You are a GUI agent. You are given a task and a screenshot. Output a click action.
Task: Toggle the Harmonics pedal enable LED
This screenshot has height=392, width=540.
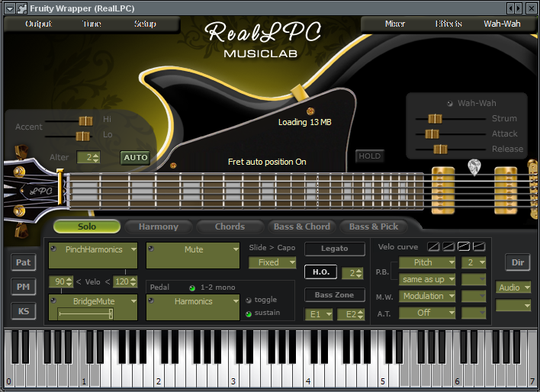point(151,300)
